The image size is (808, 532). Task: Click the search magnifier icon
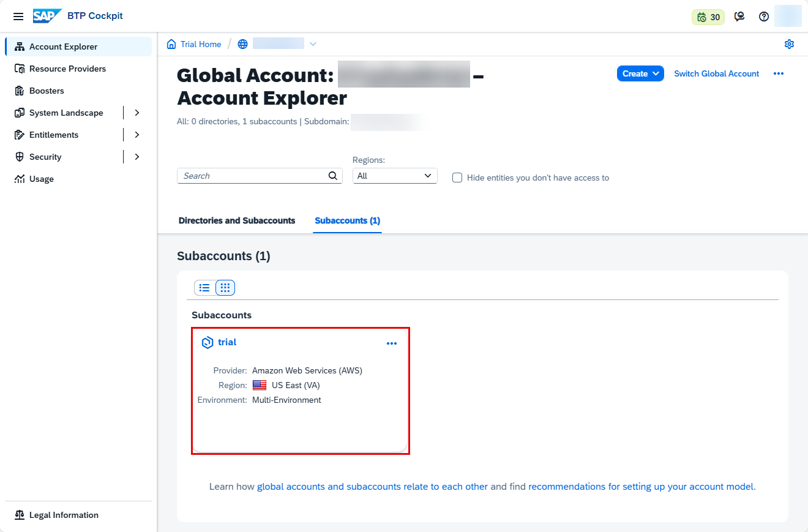pyautogui.click(x=332, y=176)
